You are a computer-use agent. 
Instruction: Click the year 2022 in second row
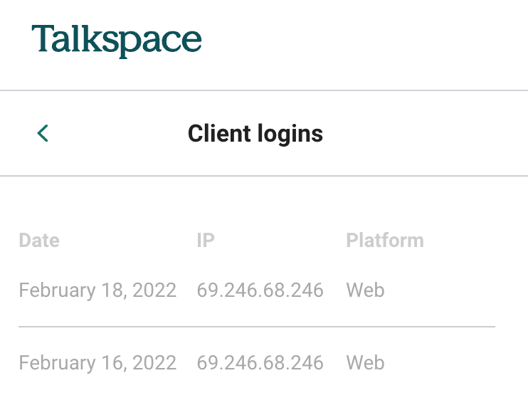(154, 362)
